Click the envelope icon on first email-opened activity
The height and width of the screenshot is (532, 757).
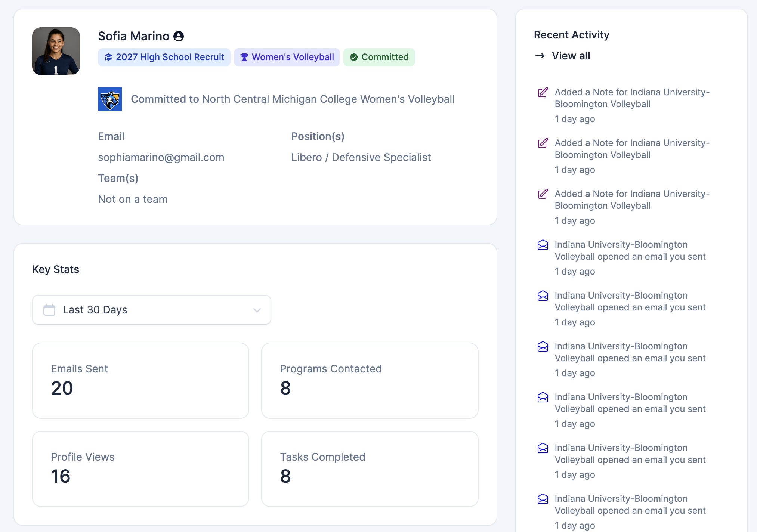543,245
